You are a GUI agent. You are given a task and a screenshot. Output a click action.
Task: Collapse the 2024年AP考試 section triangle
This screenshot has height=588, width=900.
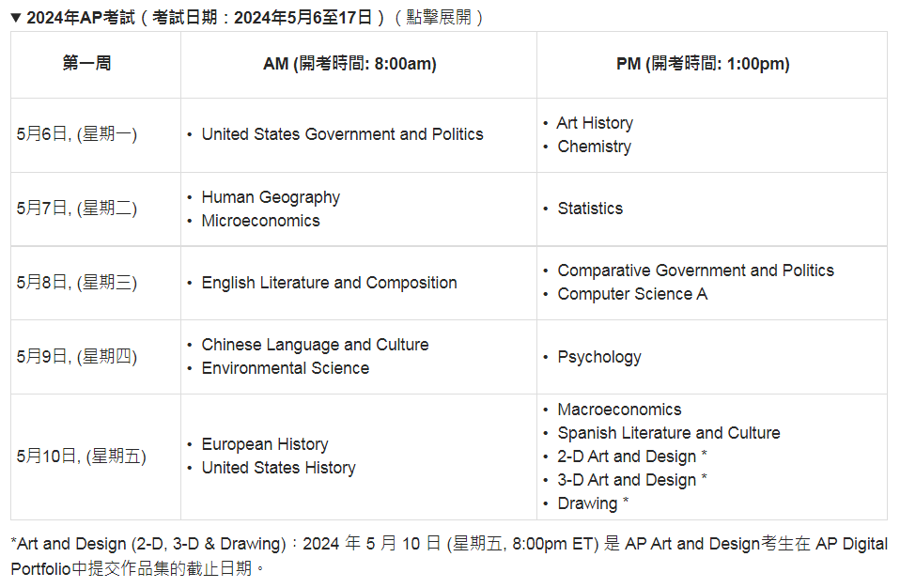click(16, 17)
